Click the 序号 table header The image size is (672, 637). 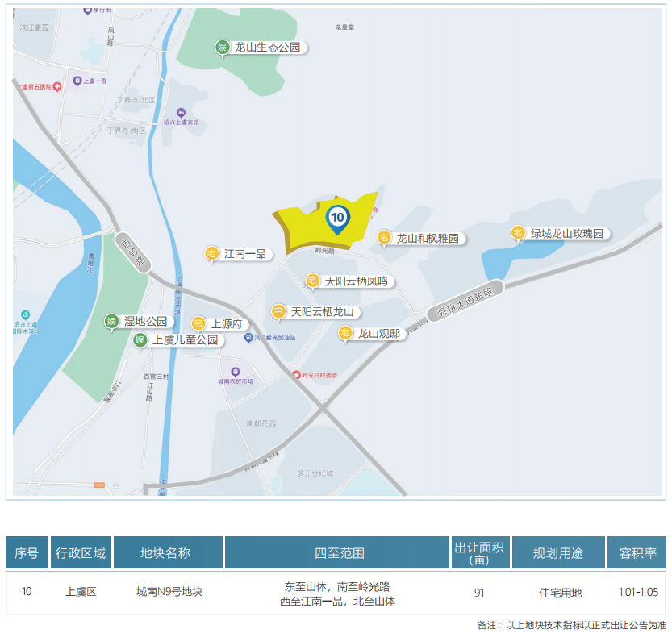point(27,552)
